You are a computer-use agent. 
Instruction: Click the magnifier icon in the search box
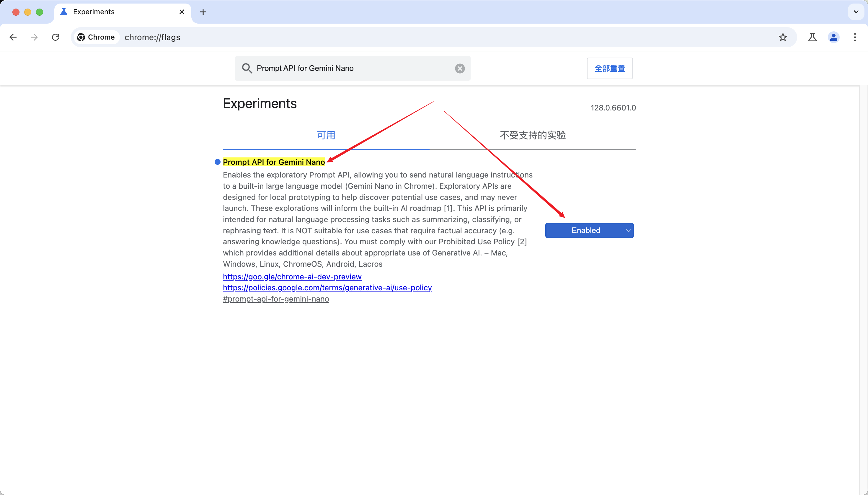point(247,68)
